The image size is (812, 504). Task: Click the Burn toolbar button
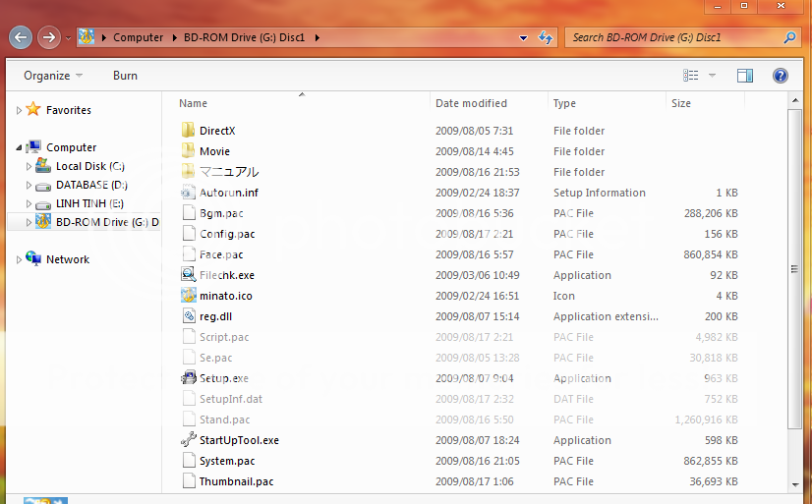125,76
